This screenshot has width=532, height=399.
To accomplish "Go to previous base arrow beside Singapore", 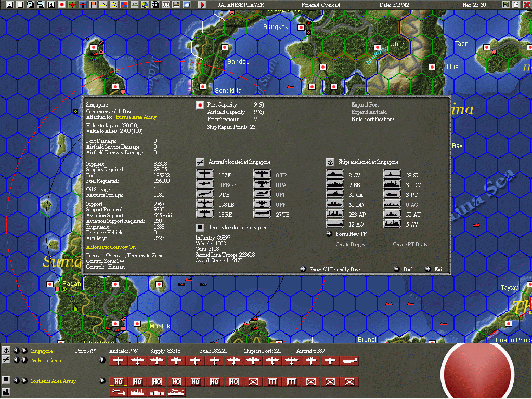I will point(16,350).
